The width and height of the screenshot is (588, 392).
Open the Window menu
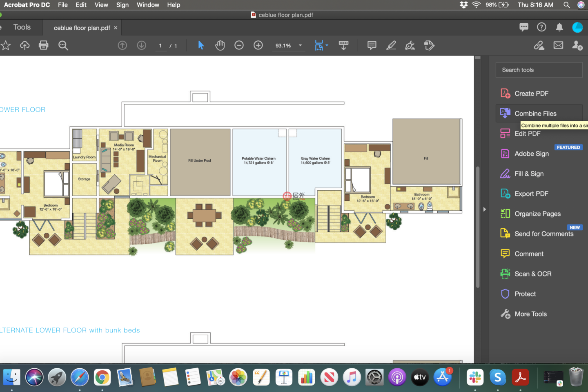[148, 5]
